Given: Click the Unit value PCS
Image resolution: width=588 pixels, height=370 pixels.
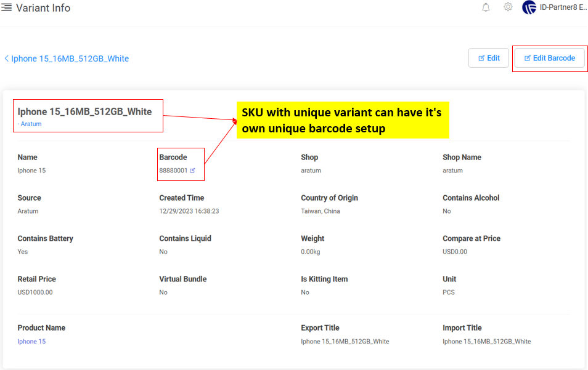Looking at the screenshot, I should (x=449, y=292).
